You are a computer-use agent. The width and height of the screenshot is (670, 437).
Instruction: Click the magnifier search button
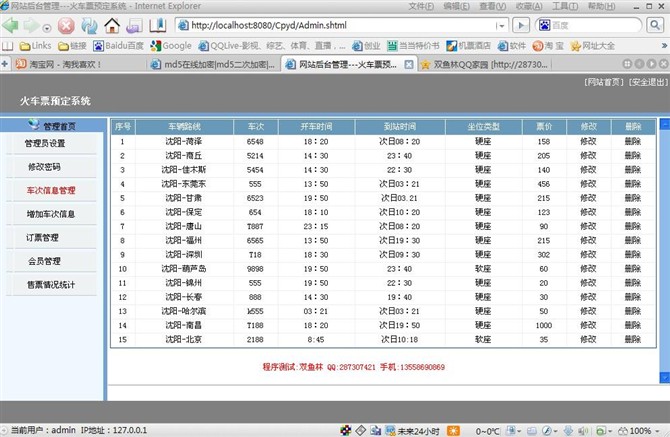coord(655,25)
